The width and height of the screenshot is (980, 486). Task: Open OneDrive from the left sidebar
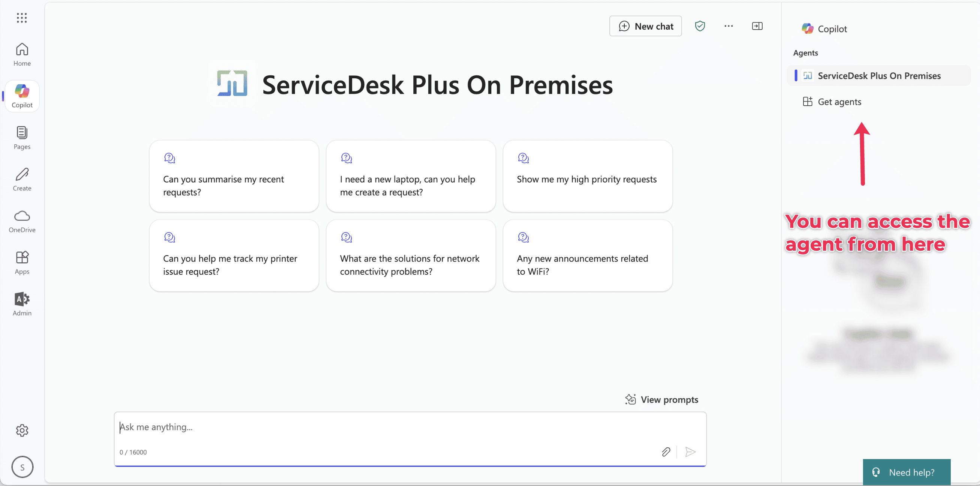[22, 221]
